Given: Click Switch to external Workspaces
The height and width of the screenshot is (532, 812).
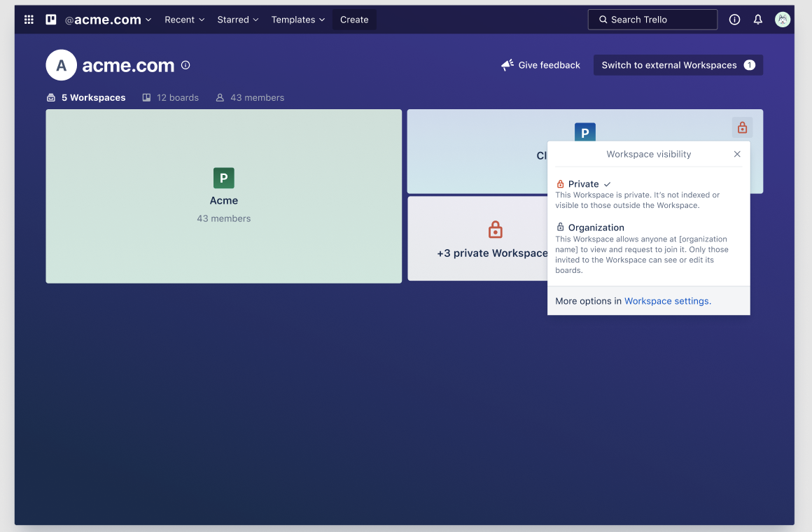Looking at the screenshot, I should [x=678, y=65].
